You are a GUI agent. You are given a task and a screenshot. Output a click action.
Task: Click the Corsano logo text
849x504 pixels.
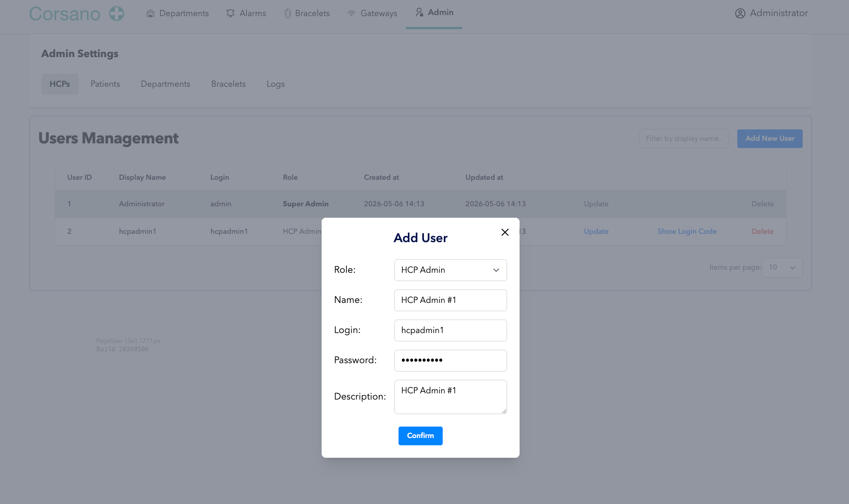click(x=65, y=14)
